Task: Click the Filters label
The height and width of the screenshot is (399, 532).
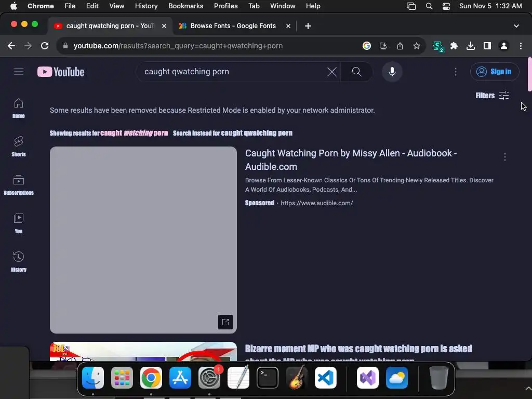Action: (485, 96)
